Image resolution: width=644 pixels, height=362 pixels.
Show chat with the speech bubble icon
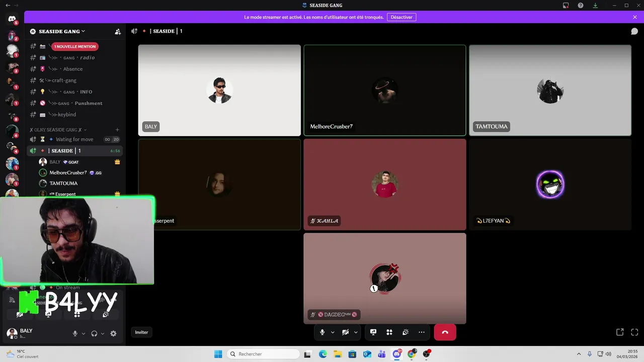coord(634,31)
